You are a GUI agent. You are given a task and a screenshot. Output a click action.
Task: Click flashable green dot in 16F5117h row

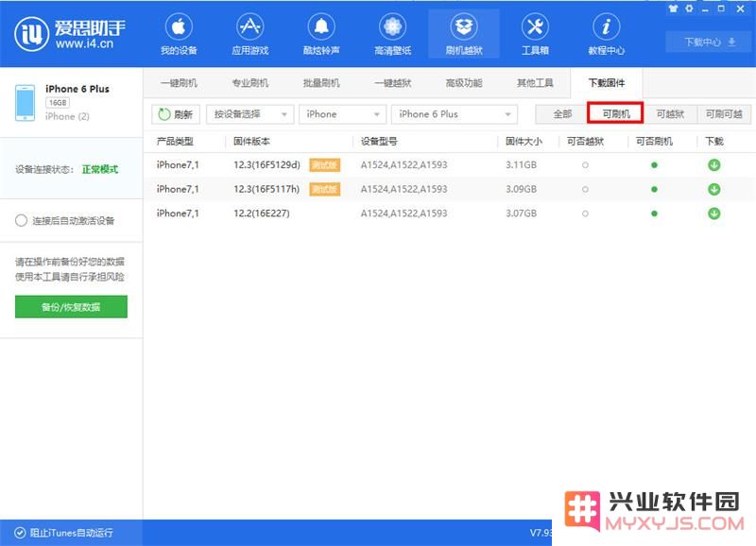pos(654,189)
